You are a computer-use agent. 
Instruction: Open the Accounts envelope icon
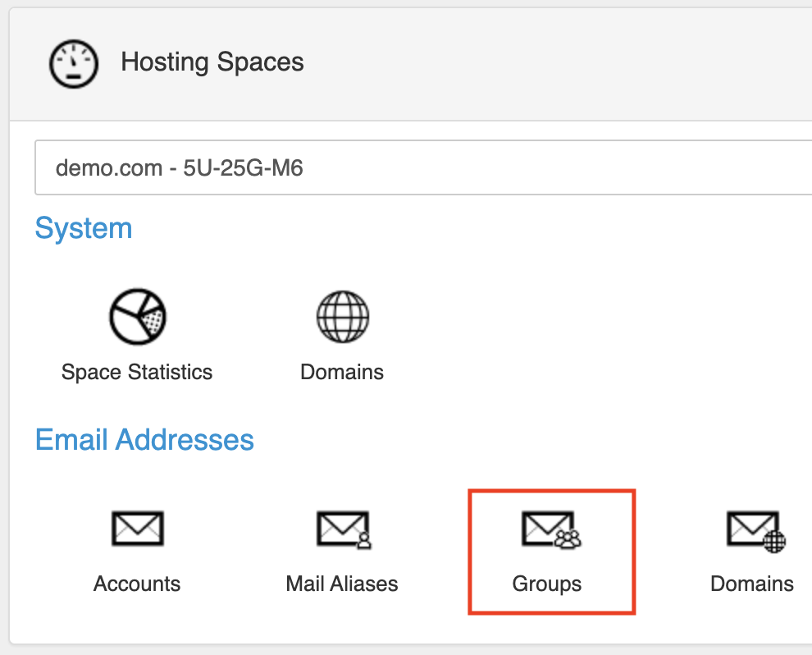pos(138,529)
